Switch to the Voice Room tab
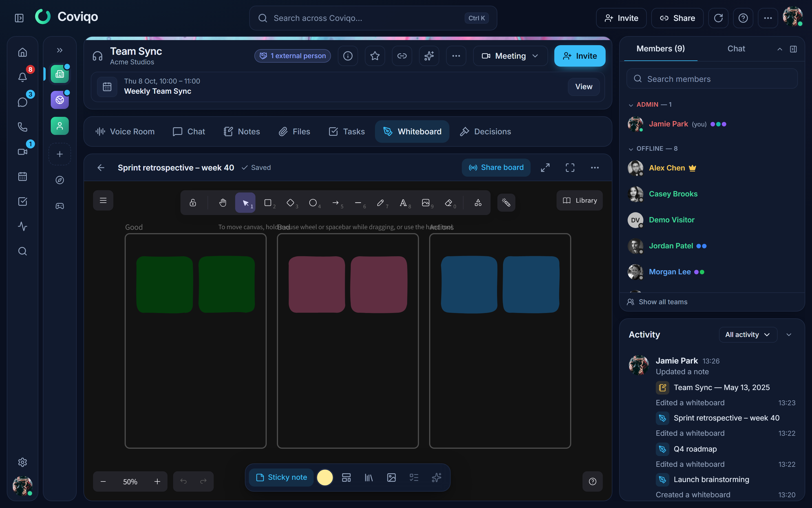812x508 pixels. click(x=125, y=132)
